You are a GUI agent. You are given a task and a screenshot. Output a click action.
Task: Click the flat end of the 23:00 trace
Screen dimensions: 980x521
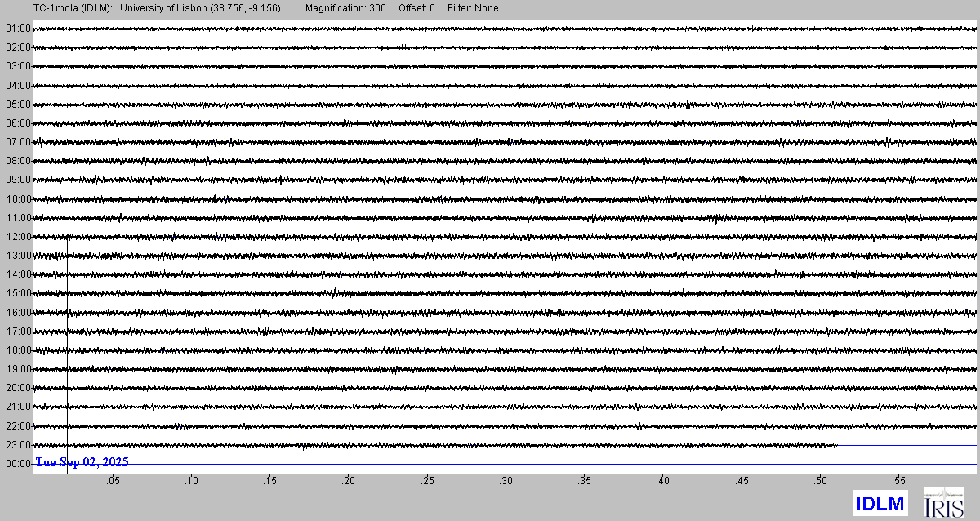click(906, 445)
